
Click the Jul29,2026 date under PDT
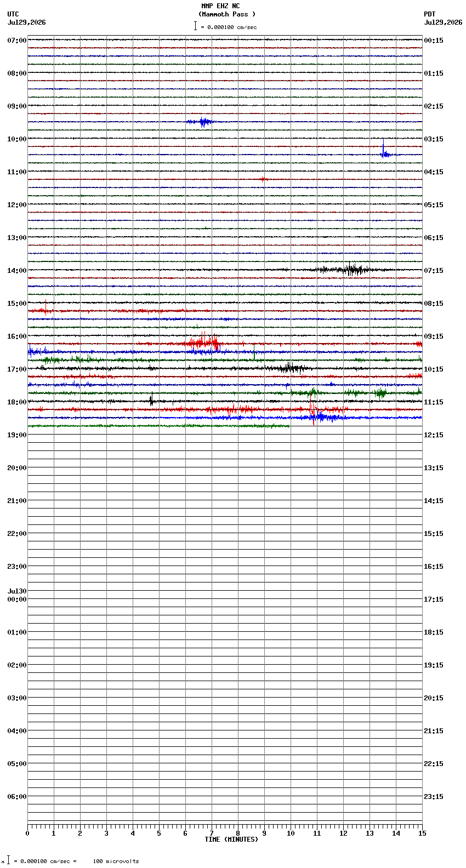click(443, 22)
